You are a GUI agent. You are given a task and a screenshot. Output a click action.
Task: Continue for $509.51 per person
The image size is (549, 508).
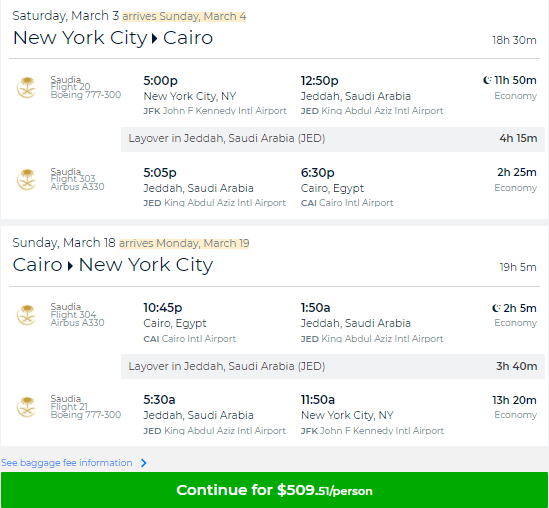(x=274, y=490)
